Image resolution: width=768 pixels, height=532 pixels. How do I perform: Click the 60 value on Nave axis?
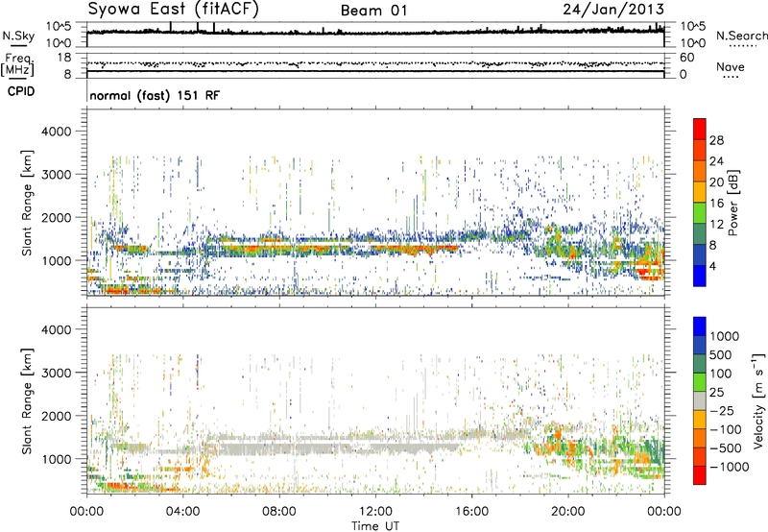[686, 58]
